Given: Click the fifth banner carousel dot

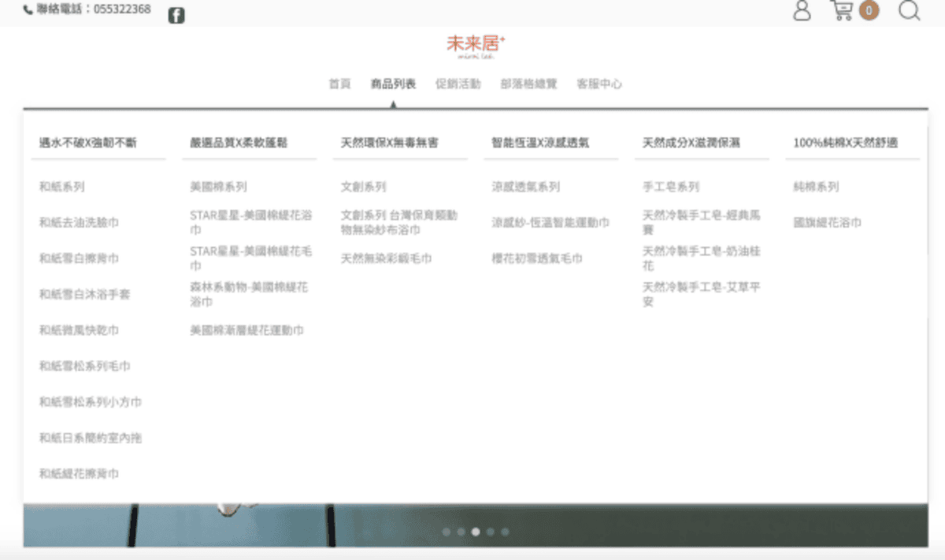Looking at the screenshot, I should tap(506, 532).
